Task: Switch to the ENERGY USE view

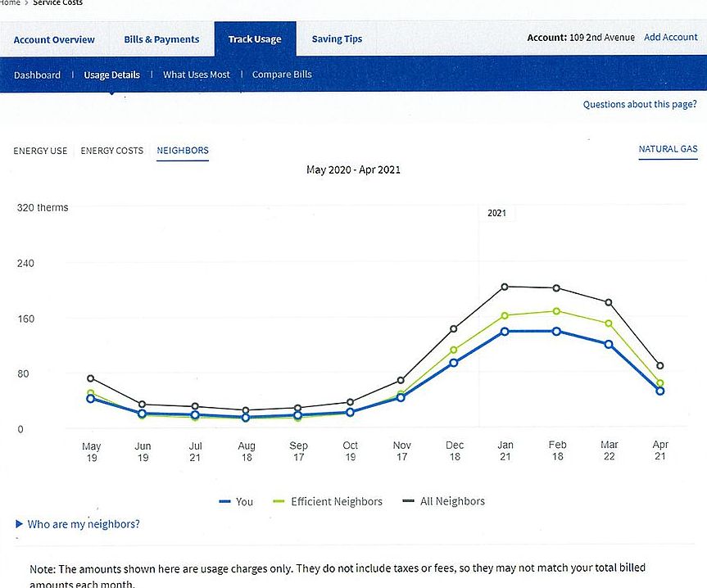Action: (x=40, y=151)
